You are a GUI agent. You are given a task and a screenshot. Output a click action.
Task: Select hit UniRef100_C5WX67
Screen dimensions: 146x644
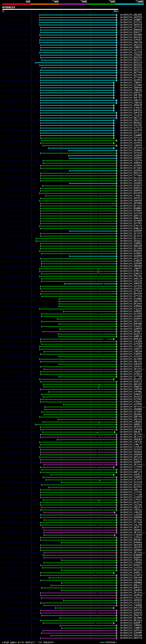(131, 83)
